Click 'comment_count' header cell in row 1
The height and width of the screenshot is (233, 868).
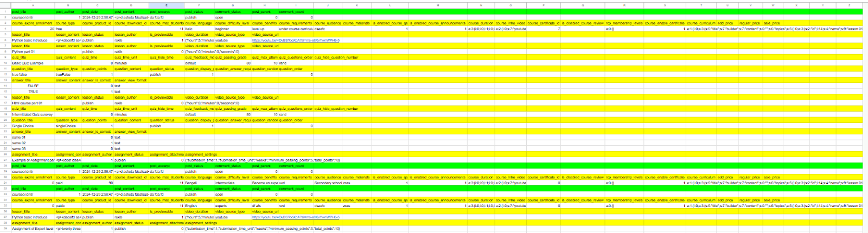coord(296,11)
